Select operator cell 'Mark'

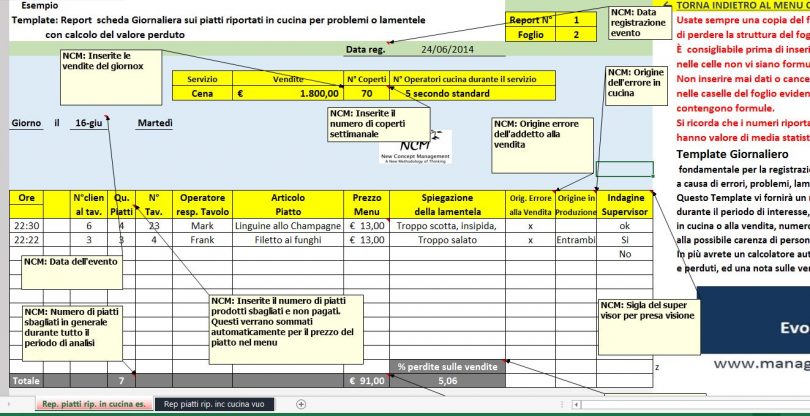[x=202, y=226]
